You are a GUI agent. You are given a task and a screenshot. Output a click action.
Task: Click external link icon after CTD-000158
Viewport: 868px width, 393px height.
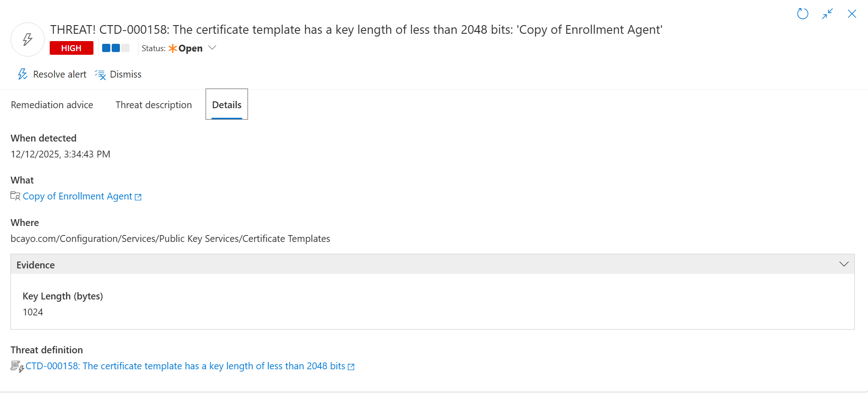coord(351,367)
